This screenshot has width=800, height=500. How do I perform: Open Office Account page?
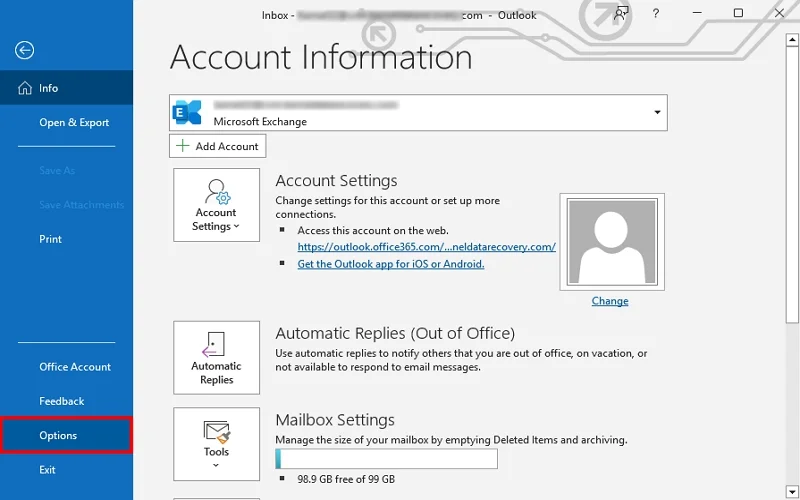pos(66,367)
